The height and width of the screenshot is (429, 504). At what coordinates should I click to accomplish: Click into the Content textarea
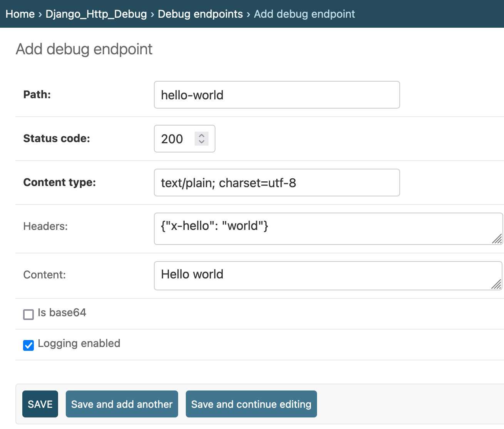click(328, 276)
